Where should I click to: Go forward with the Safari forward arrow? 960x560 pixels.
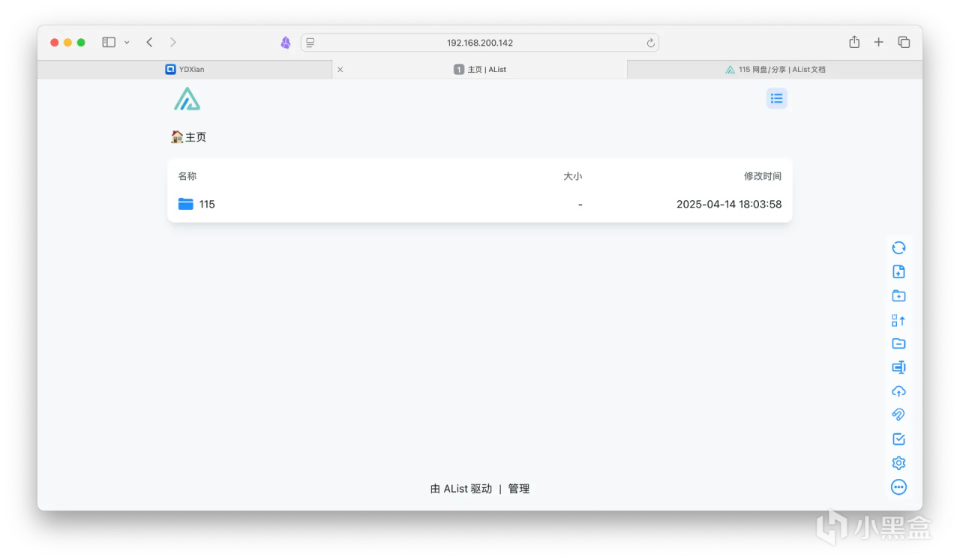[173, 43]
